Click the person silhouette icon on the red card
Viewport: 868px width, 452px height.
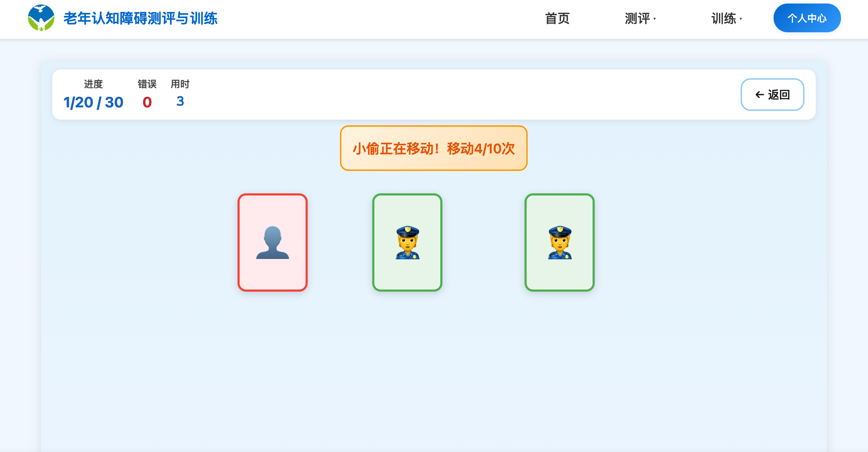click(273, 242)
